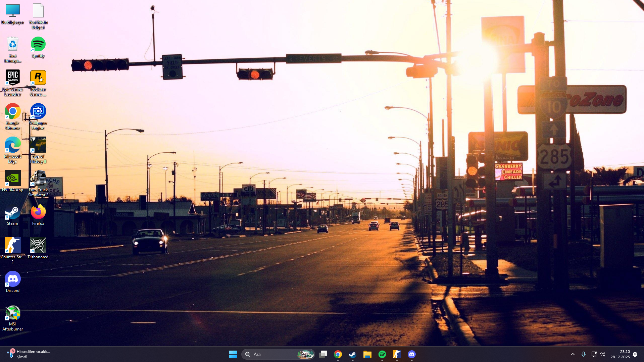Click the microphone tray icon
The image size is (644, 362).
point(584,354)
